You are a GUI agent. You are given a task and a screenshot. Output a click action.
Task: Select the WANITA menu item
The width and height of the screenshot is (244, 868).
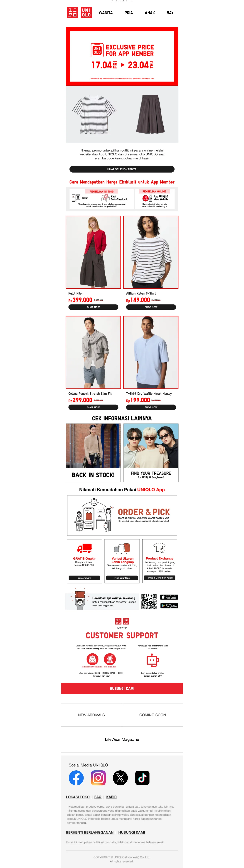click(106, 13)
